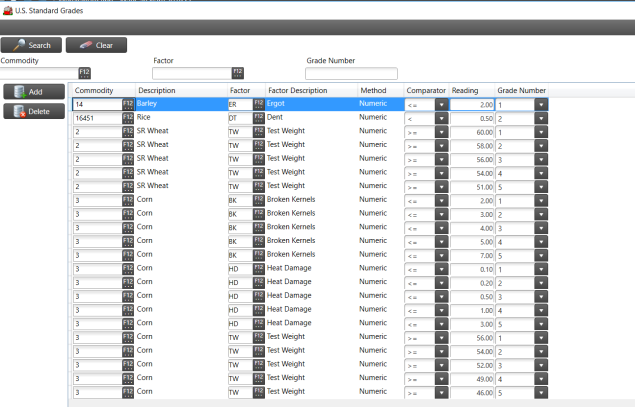Open the F12 lookup beside the Factor filter

[x=238, y=73]
